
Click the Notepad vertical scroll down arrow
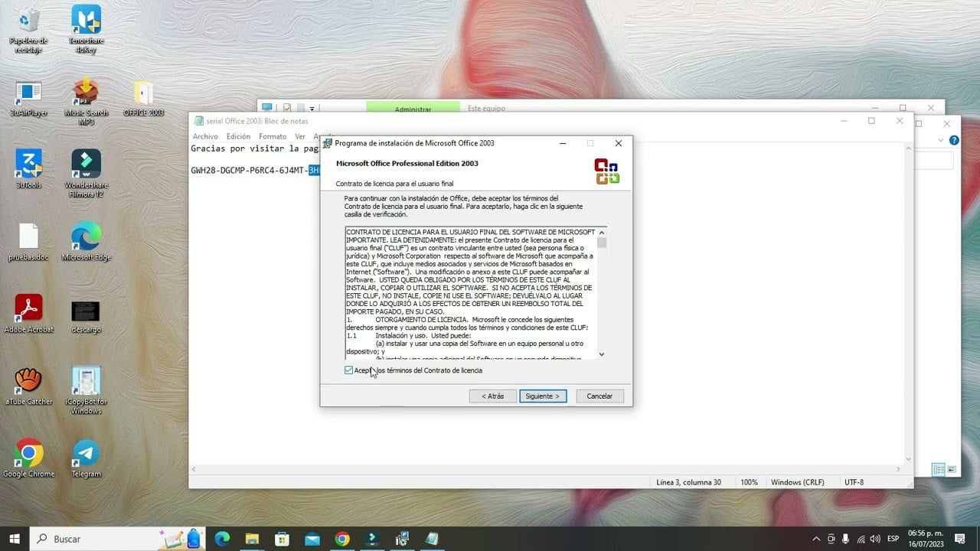point(908,459)
